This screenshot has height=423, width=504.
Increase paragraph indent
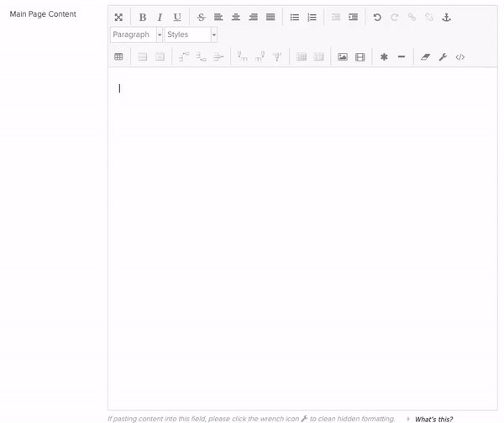coord(354,18)
